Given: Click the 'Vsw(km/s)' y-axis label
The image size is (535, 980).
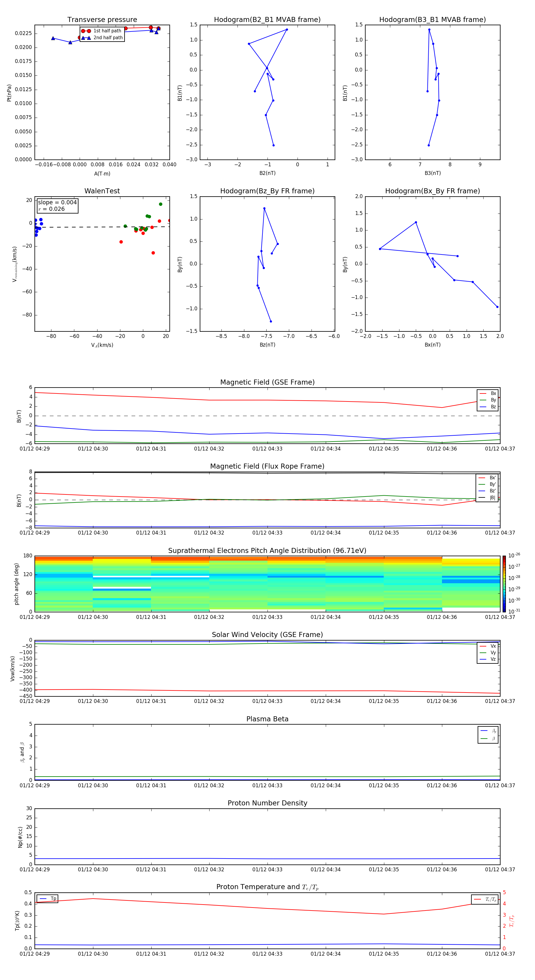Looking at the screenshot, I should coord(12,668).
